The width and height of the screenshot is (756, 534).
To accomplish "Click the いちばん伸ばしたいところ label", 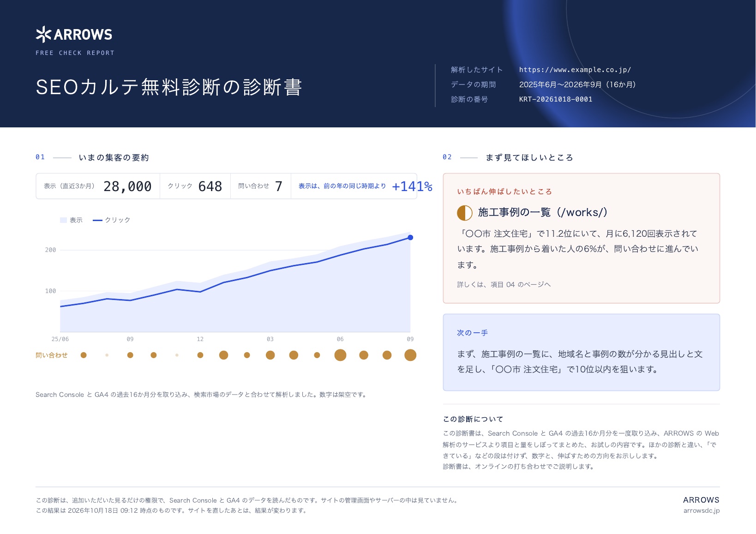I will 504,192.
